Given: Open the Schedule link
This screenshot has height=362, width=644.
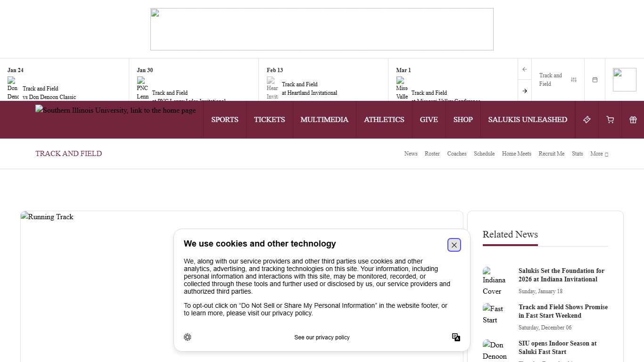Looking at the screenshot, I should [484, 154].
